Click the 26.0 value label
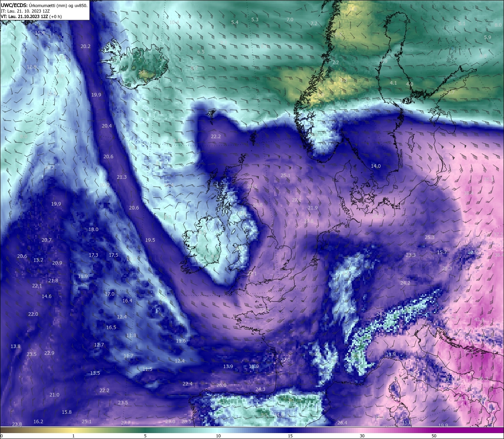The height and width of the screenshot is (439, 504). point(221,385)
